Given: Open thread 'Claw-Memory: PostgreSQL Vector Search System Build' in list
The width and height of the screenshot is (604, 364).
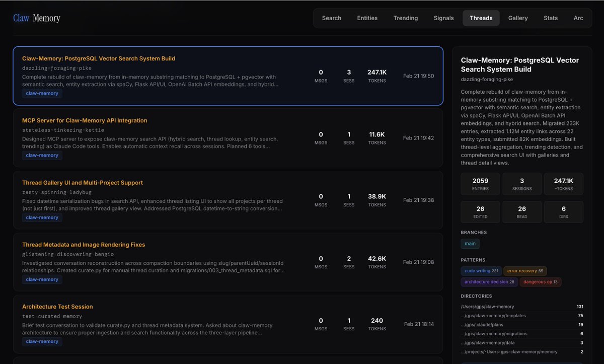Looking at the screenshot, I should click(228, 76).
